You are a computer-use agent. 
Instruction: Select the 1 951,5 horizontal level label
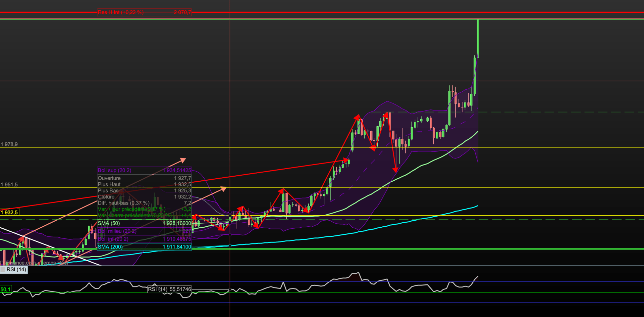(x=9, y=185)
